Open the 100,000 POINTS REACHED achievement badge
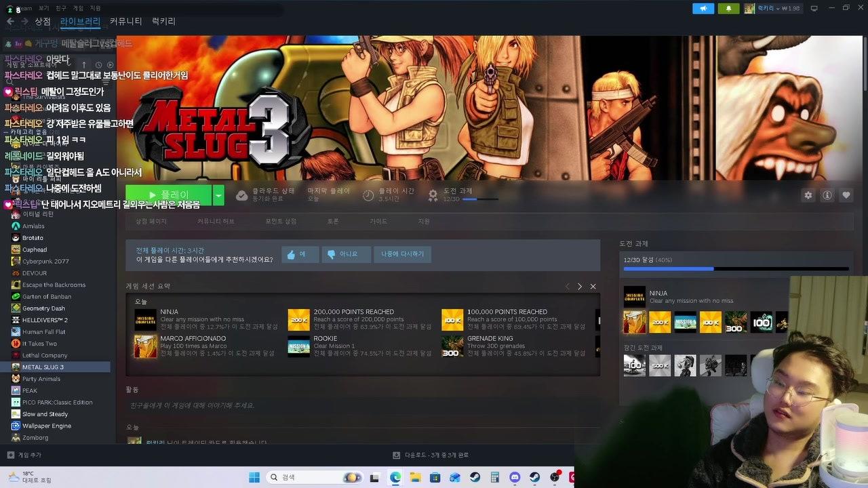 point(452,319)
